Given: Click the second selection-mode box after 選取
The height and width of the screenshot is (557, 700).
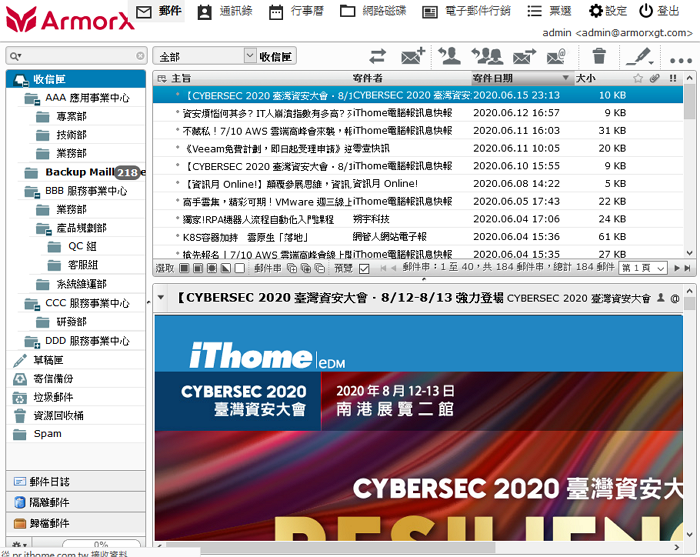Looking at the screenshot, I should [x=198, y=268].
